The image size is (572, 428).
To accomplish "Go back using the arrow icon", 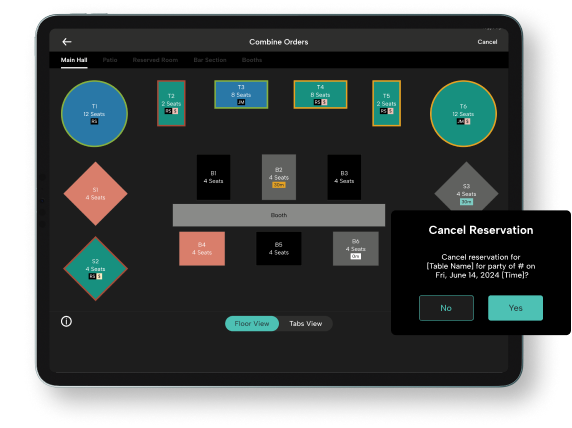I will pos(67,42).
